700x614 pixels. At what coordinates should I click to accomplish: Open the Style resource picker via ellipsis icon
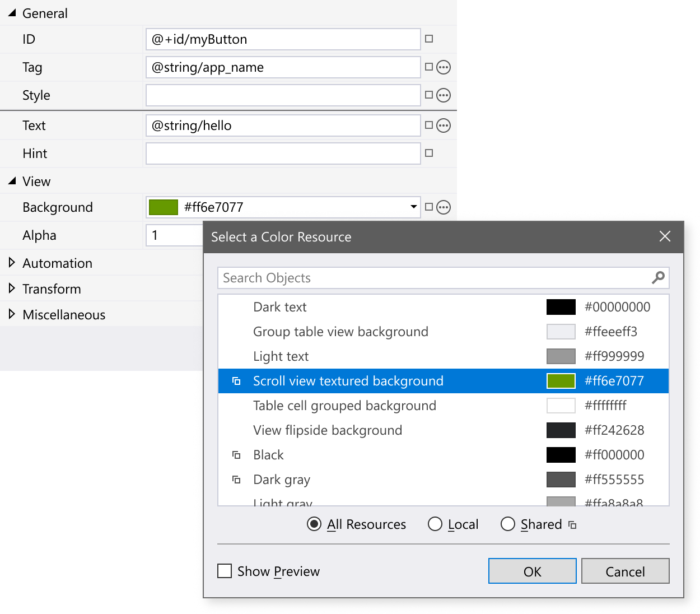pyautogui.click(x=443, y=95)
